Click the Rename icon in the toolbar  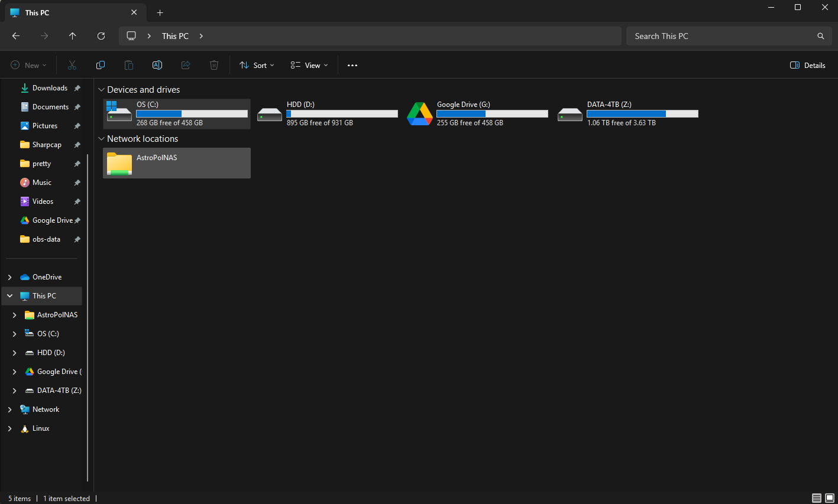[157, 65]
